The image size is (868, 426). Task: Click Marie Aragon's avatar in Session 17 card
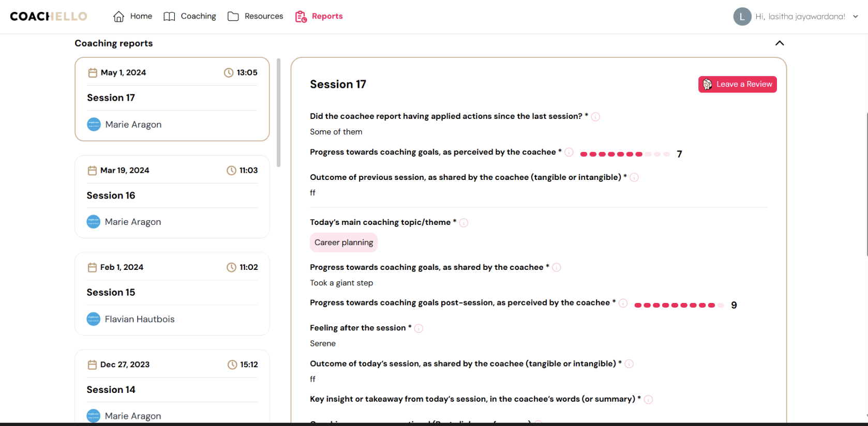pos(94,125)
